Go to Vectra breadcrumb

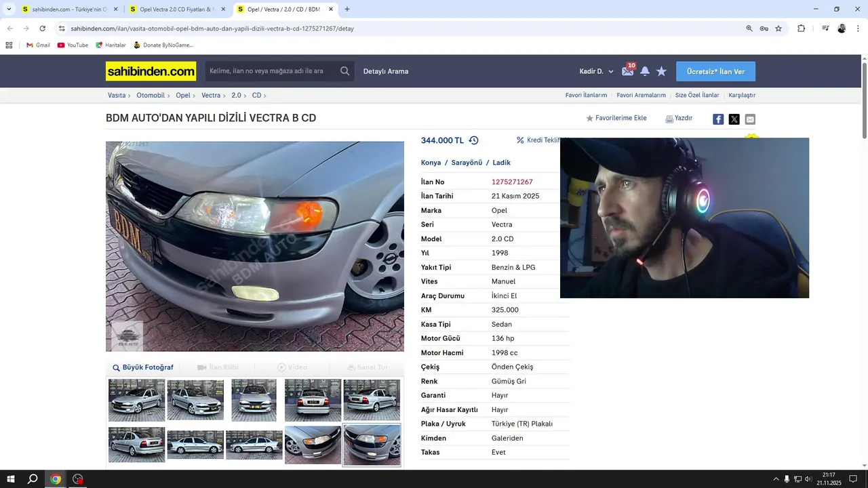point(211,96)
